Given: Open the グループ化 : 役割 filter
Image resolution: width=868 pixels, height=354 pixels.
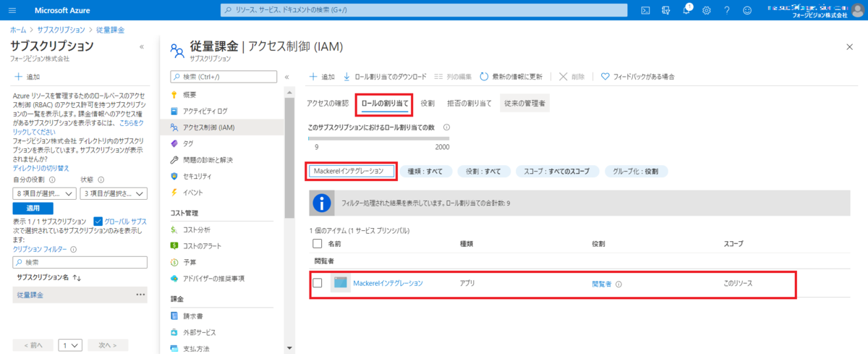Looking at the screenshot, I should (x=636, y=172).
